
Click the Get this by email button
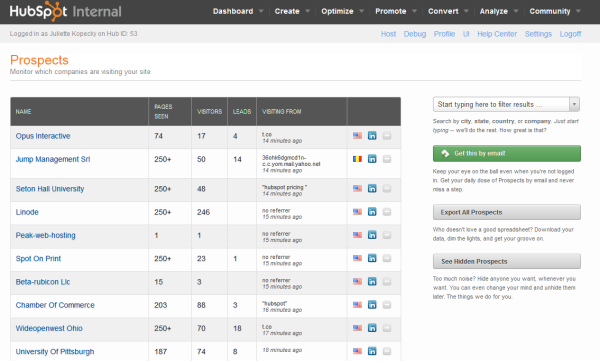coord(507,153)
